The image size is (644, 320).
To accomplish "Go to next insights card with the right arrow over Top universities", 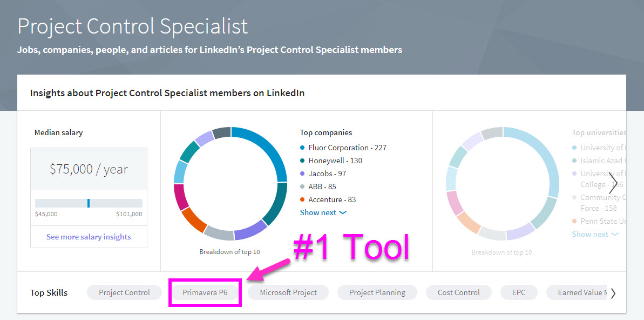I will coord(613,183).
